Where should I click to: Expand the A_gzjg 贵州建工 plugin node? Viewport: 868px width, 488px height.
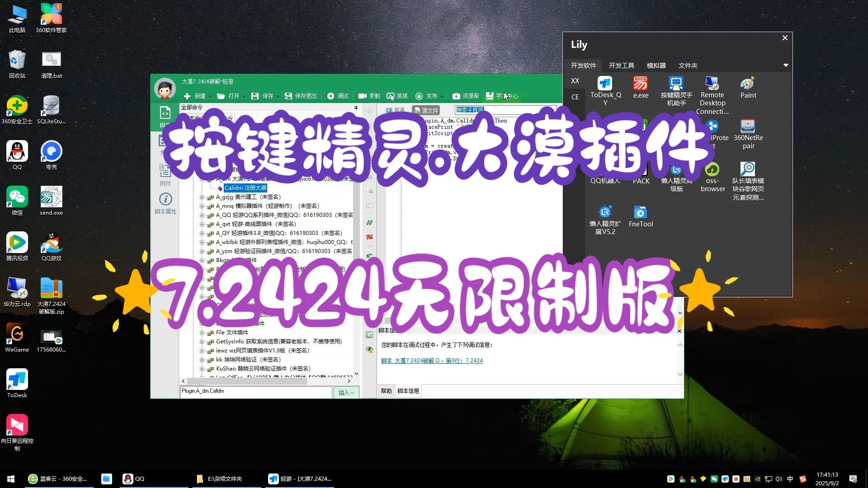[x=202, y=197]
